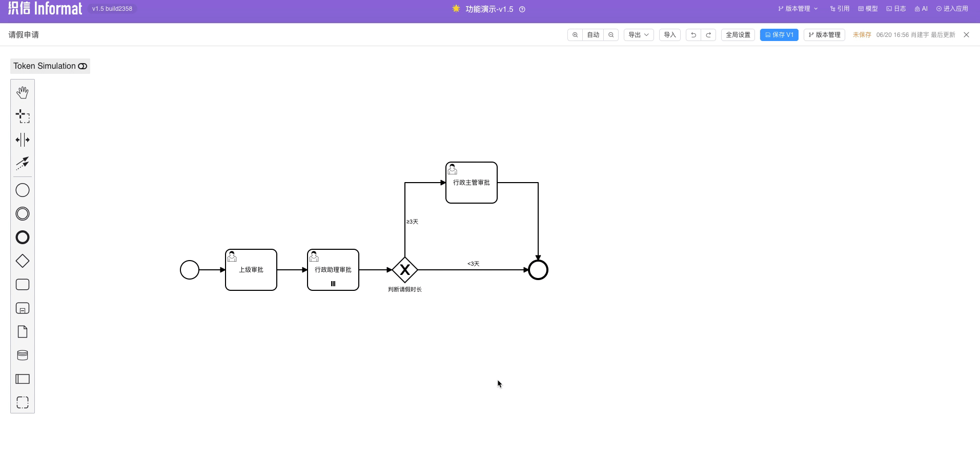Activate the create/remove space tool
The width and height of the screenshot is (980, 475).
tap(23, 140)
